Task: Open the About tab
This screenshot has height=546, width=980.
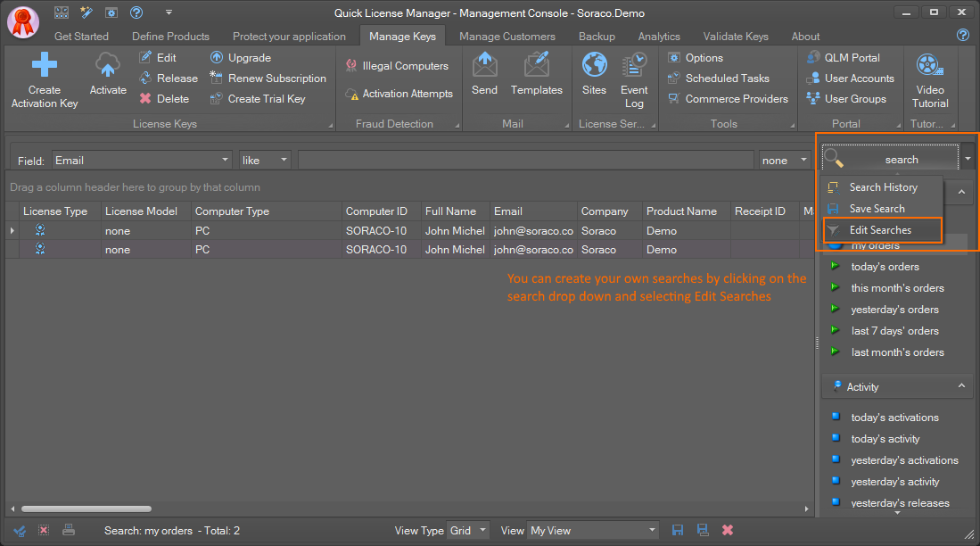Action: [x=805, y=37]
